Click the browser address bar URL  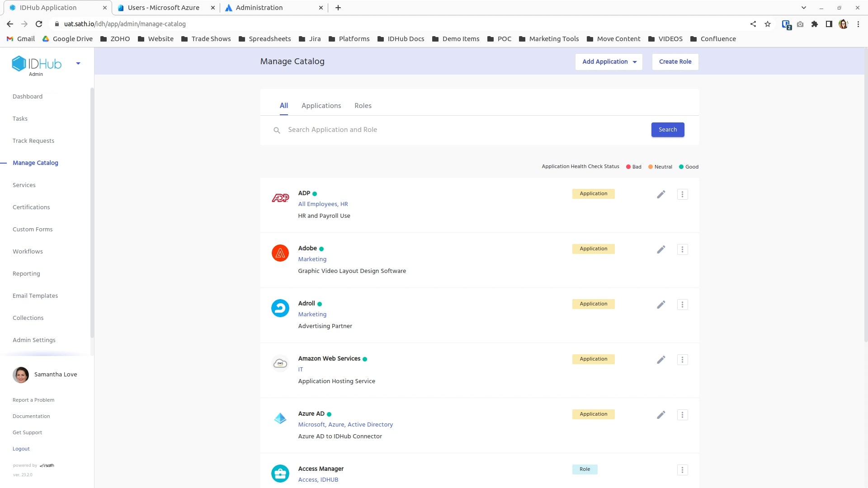point(125,24)
